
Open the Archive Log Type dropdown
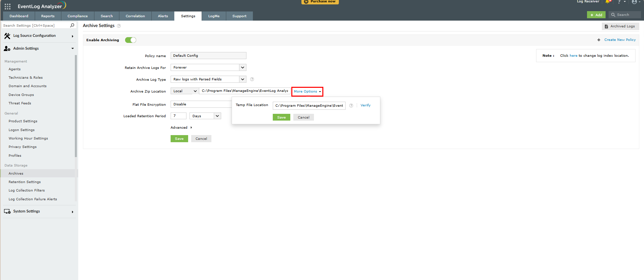[x=208, y=79]
